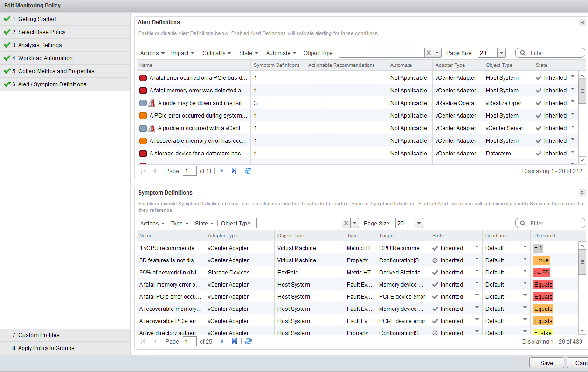Open the Type menu in Symptom Definitions
Viewport: 588px width, 372px height.
180,224
